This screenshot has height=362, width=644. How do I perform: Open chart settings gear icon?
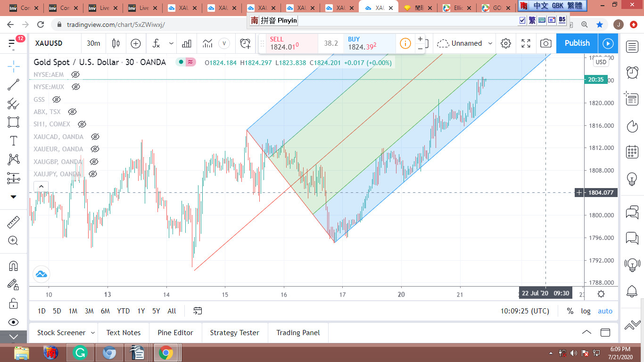[506, 43]
